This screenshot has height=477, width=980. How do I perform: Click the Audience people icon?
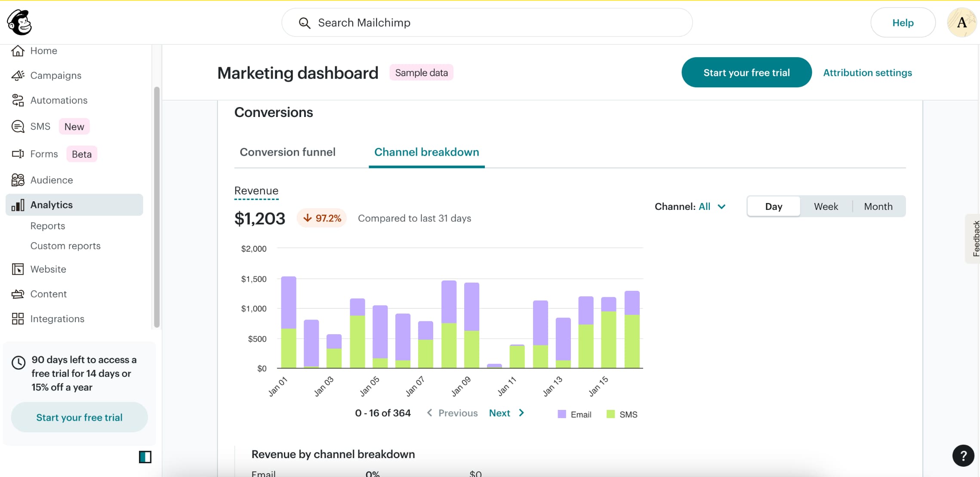point(18,180)
